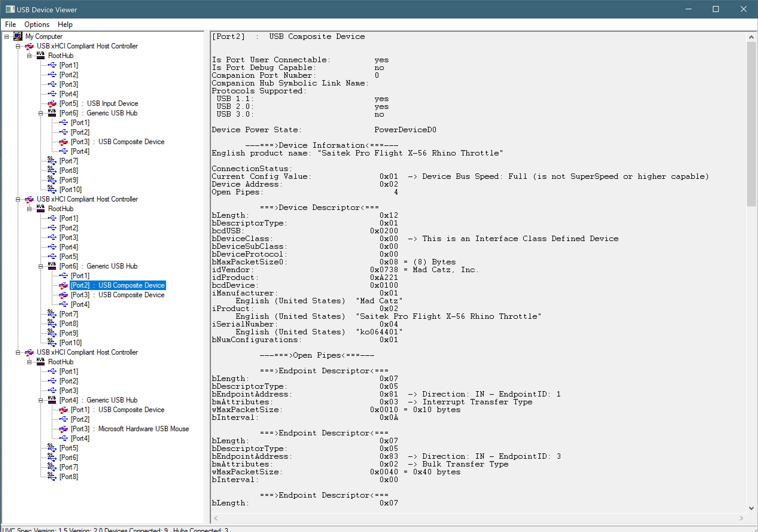Collapse first controller's Port6 Generic USB Hub

[41, 113]
